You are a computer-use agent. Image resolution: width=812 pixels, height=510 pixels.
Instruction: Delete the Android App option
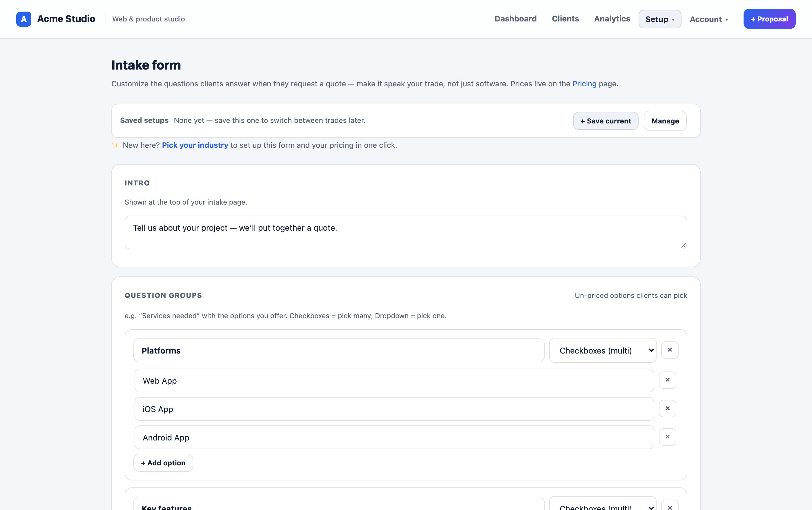coord(667,437)
